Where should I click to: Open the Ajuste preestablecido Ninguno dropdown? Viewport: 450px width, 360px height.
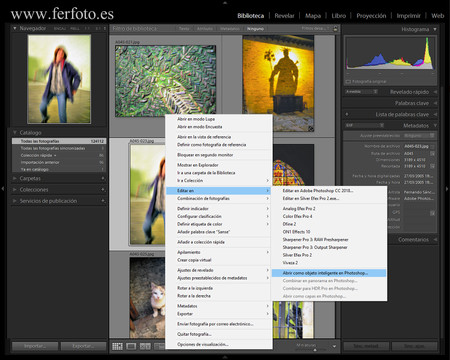point(419,136)
